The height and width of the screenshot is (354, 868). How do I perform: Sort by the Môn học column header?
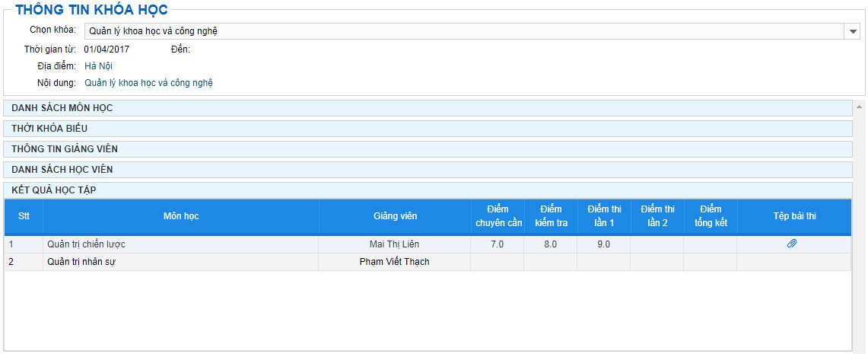click(181, 217)
